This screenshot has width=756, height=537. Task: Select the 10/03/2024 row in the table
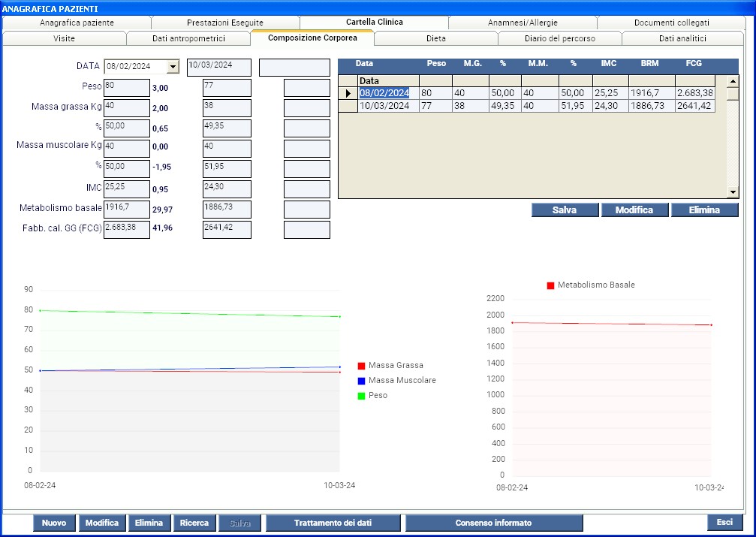click(x=384, y=106)
